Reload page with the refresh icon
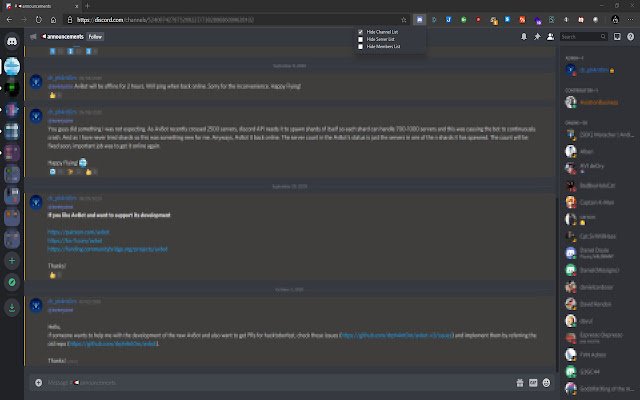640x400 pixels. [x=39, y=20]
